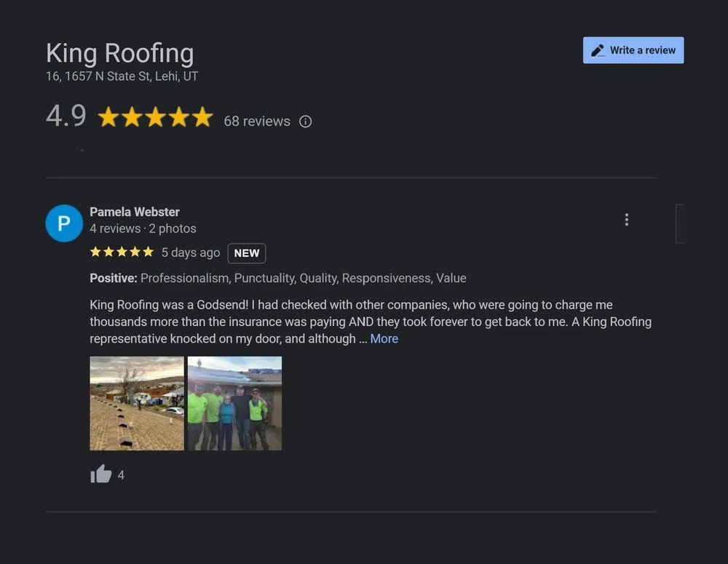Click the NEW badge on Pamela's review
Viewport: 728px width, 564px height.
(246, 253)
